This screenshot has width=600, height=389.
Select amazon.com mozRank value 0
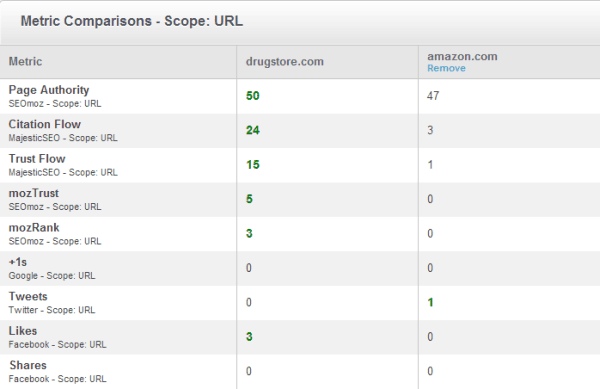click(x=430, y=233)
